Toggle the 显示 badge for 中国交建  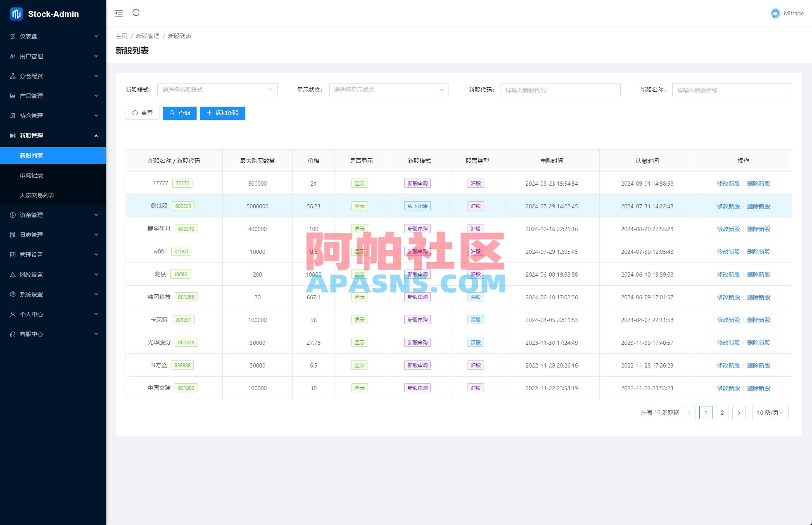pyautogui.click(x=359, y=388)
